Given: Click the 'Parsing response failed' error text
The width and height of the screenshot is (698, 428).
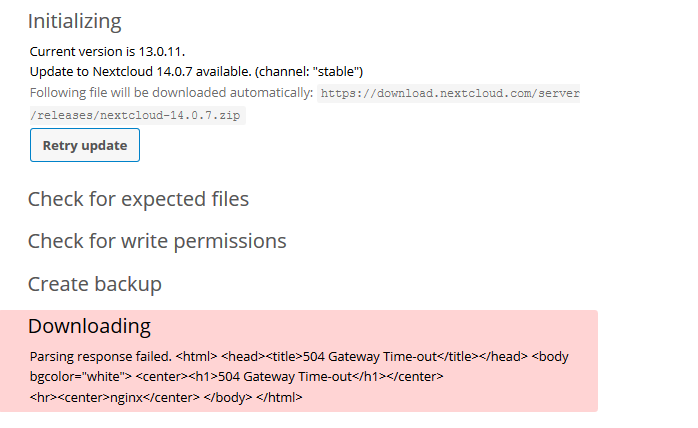Looking at the screenshot, I should 100,356.
